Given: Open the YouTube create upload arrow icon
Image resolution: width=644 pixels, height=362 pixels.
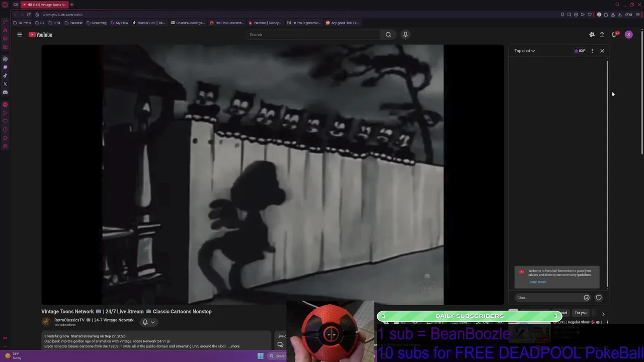Looking at the screenshot, I should pos(602,35).
